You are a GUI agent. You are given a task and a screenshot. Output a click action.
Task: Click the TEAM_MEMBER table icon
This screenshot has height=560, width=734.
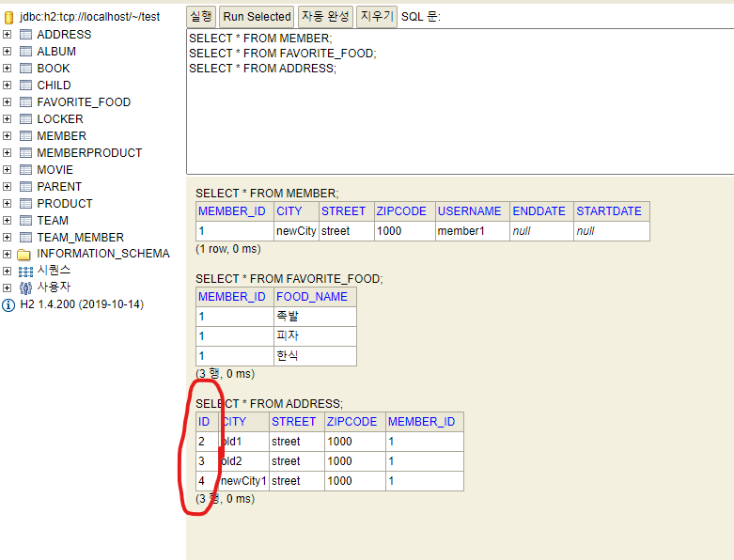[25, 237]
